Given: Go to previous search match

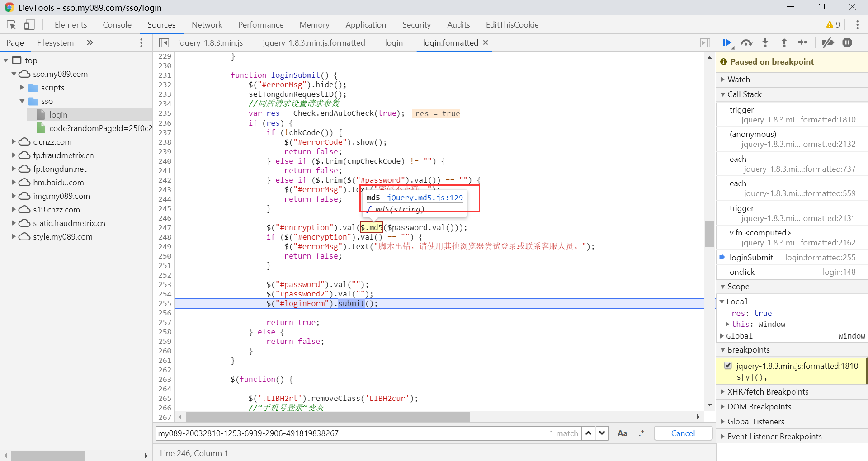Looking at the screenshot, I should [589, 433].
